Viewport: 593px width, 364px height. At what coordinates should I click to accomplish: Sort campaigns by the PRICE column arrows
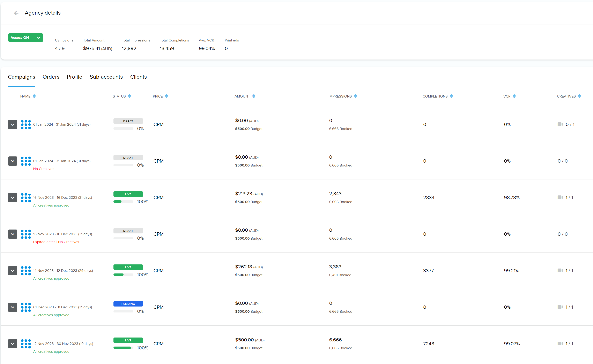[166, 96]
